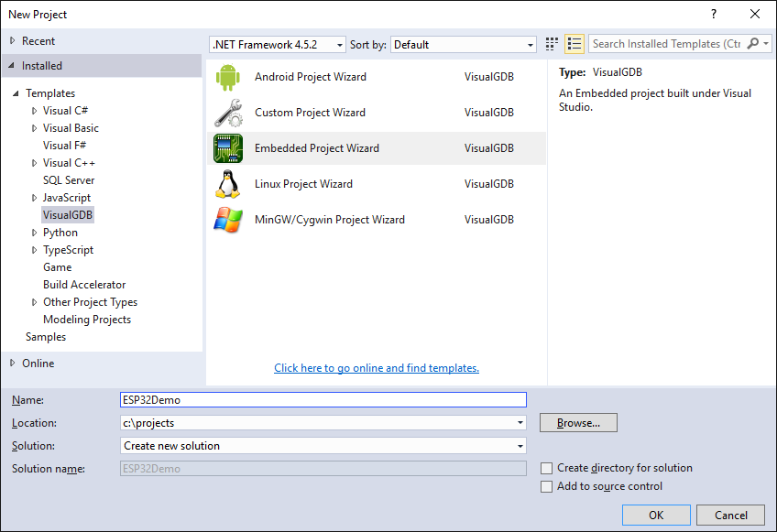Image resolution: width=777 pixels, height=532 pixels.
Task: Open the Sort by Default dropdown
Action: 464,45
